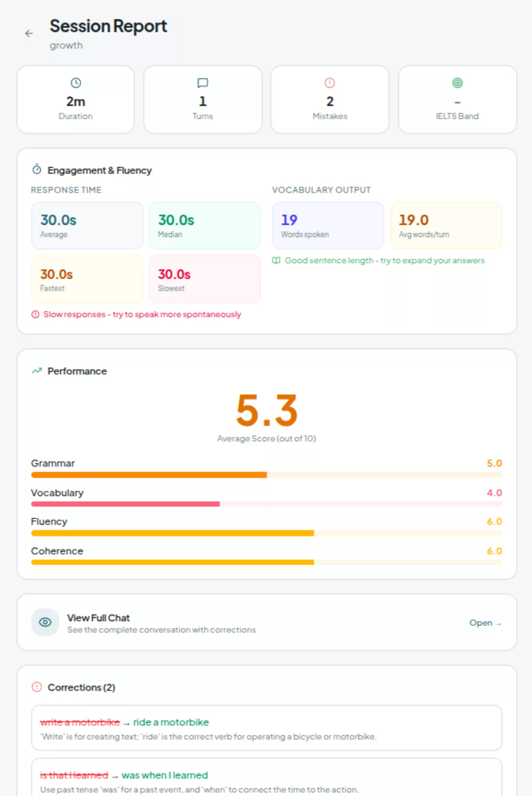This screenshot has height=796, width=532.
Task: Select the Mistakes card showing 2
Action: 330,100
